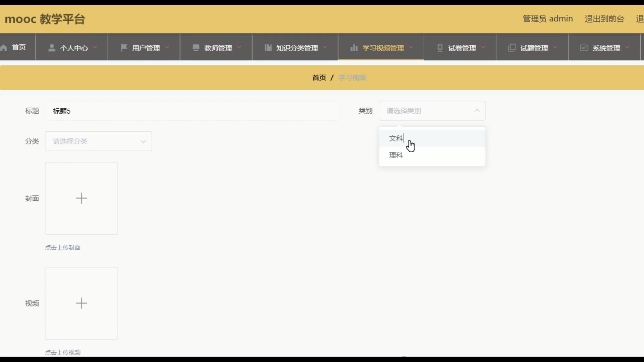The width and height of the screenshot is (644, 362).
Task: Open the 分类 dropdown selector
Action: [x=98, y=141]
